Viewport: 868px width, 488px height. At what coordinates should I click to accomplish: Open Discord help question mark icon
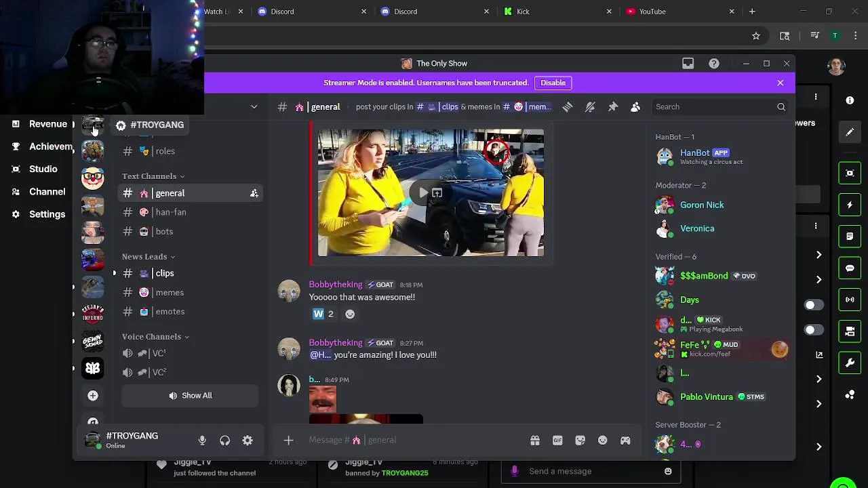714,64
